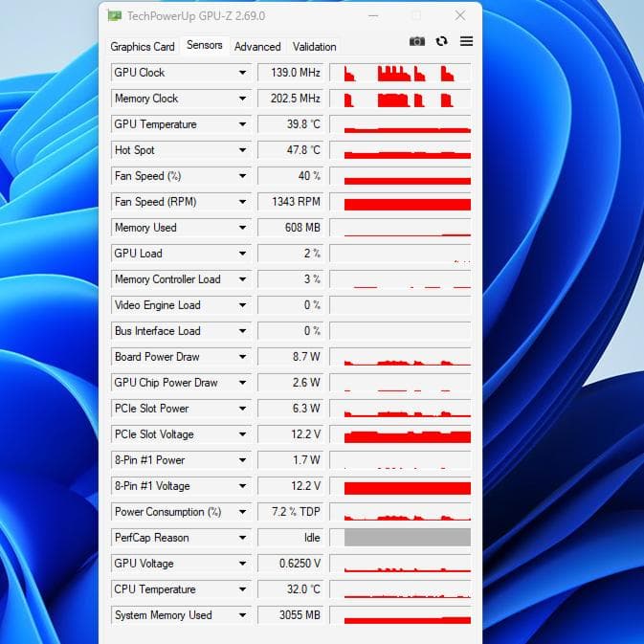Open the GPU Voltage dropdown
Image resolution: width=644 pixels, height=644 pixels.
243,565
